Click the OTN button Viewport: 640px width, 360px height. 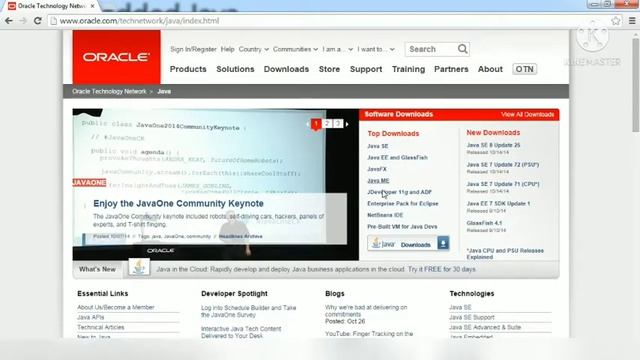(524, 69)
